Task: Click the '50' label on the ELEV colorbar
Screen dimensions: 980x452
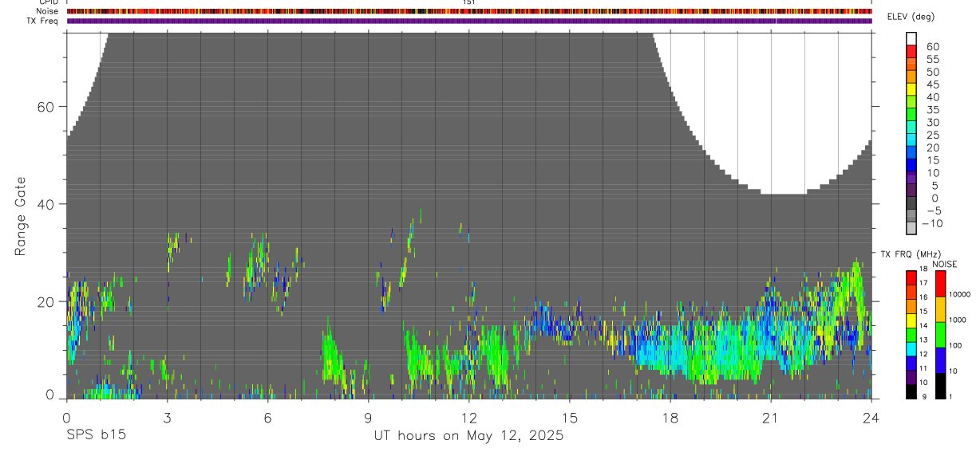Action: pyautogui.click(x=932, y=72)
